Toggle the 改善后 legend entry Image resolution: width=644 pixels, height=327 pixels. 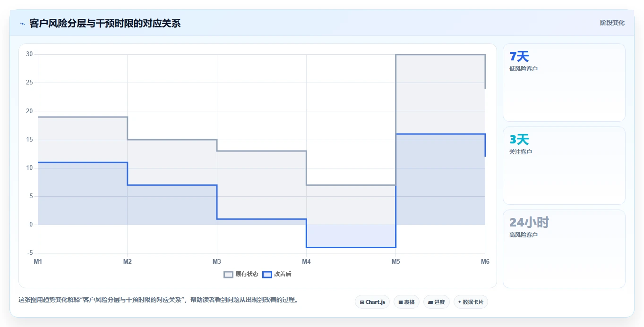pyautogui.click(x=277, y=274)
